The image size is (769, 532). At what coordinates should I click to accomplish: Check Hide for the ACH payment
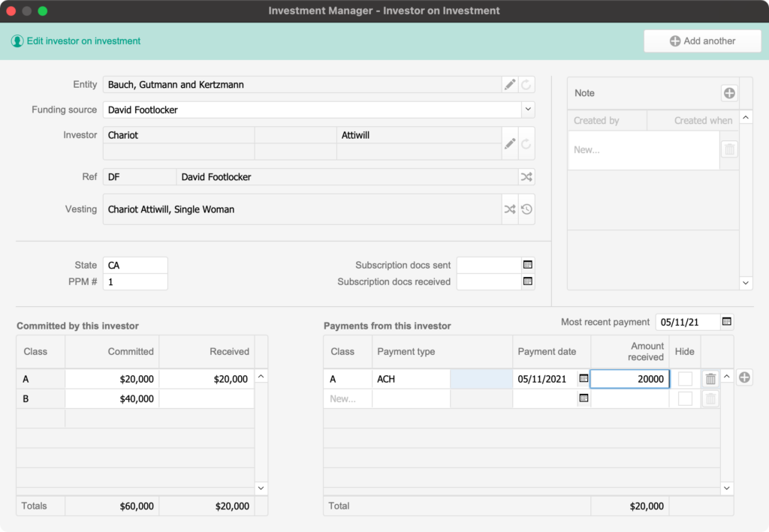[686, 379]
